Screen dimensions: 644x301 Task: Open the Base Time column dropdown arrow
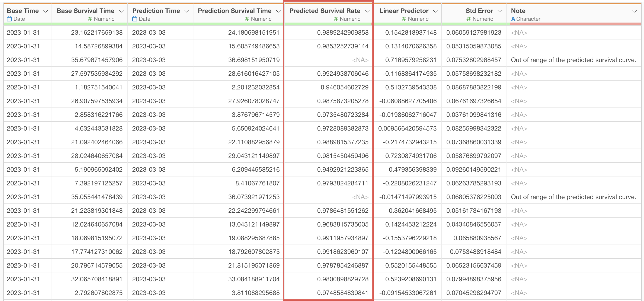[x=46, y=11]
